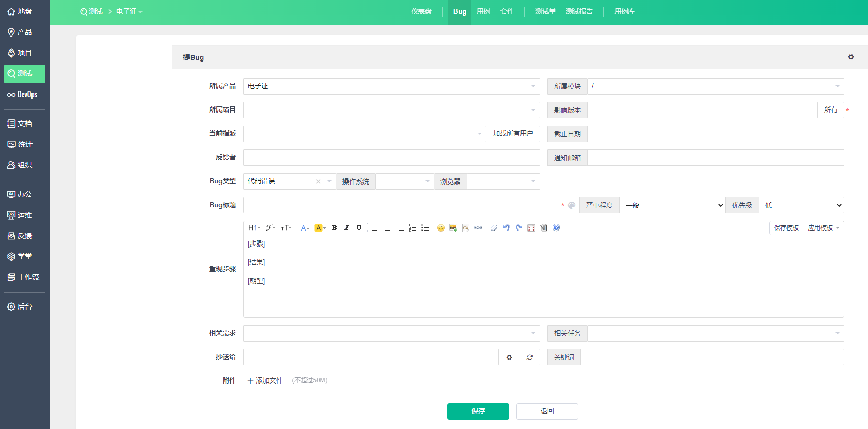868x429 pixels.
Task: Open the 测试报告 tab
Action: [579, 12]
